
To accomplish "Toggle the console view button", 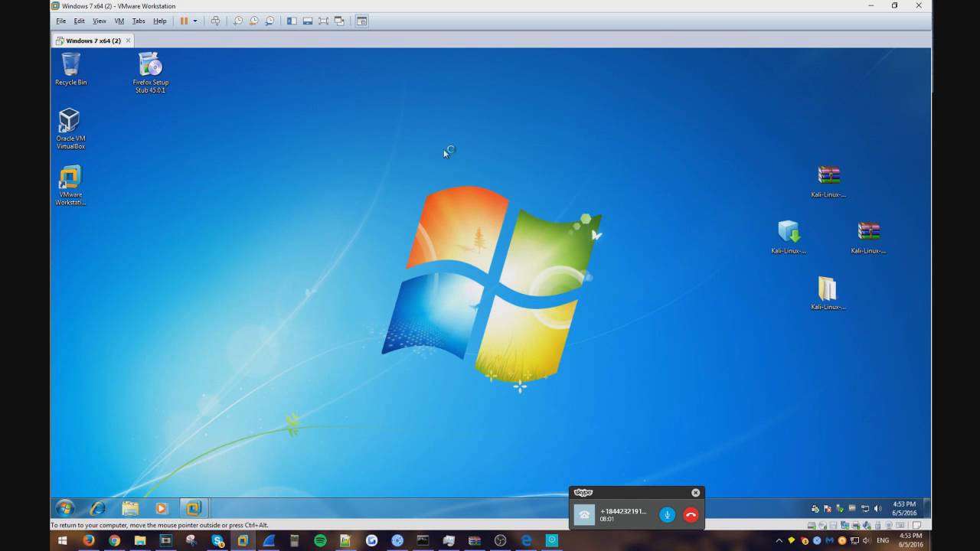I will tap(362, 21).
